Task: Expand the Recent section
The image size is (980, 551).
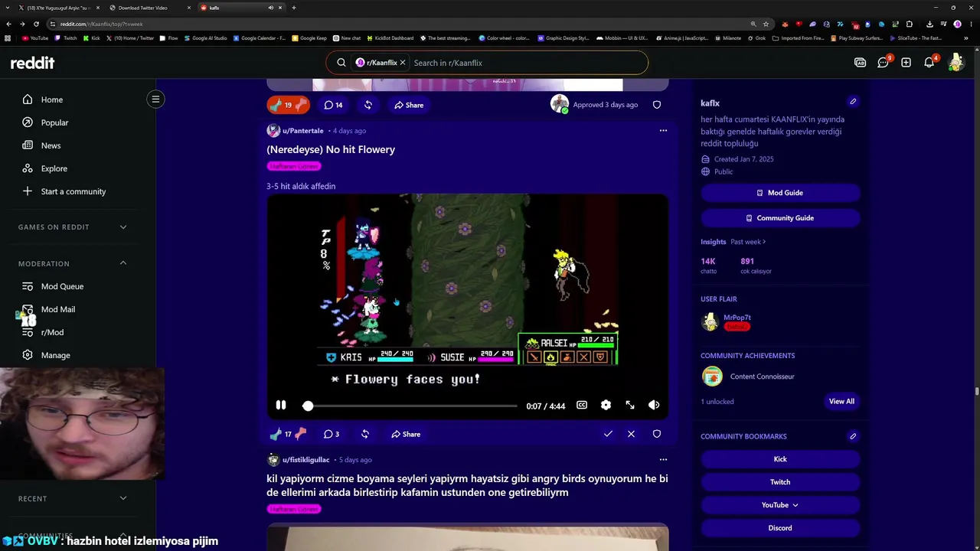Action: 123,498
